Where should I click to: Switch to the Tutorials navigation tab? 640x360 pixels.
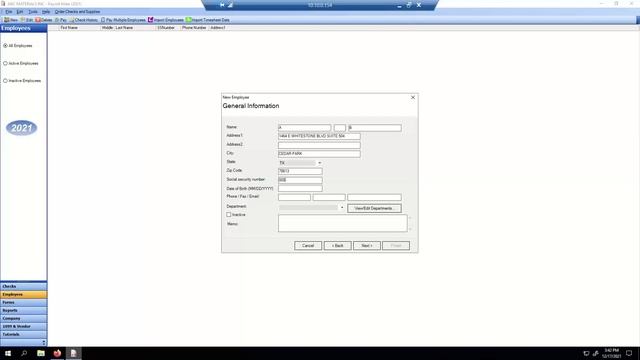pyautogui.click(x=24, y=334)
